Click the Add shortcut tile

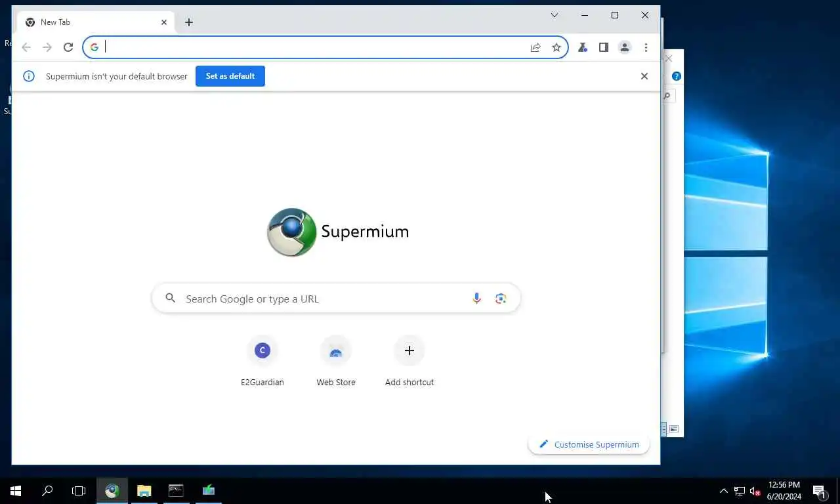pos(409,361)
